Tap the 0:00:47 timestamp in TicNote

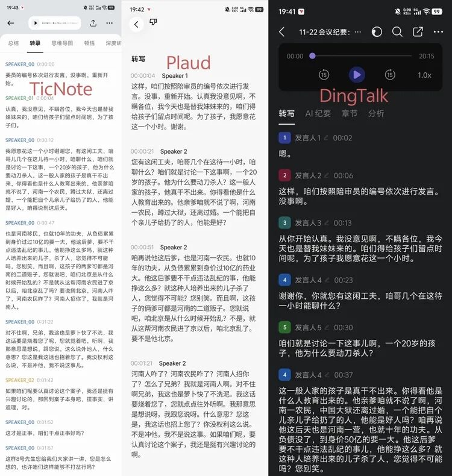point(46,223)
